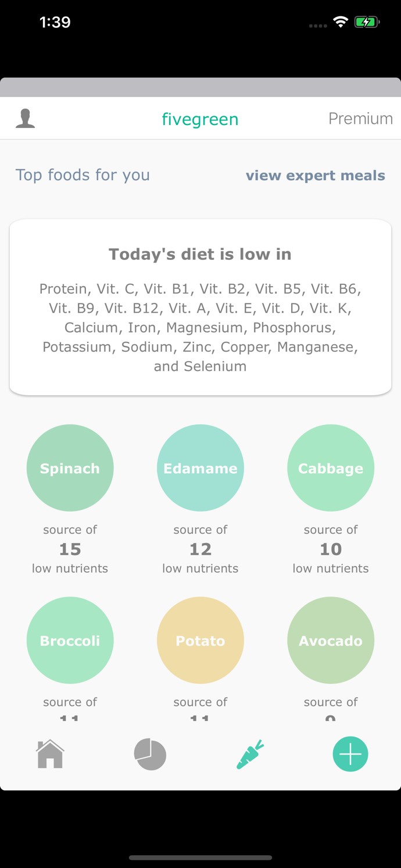Image resolution: width=401 pixels, height=868 pixels.
Task: Tap Edamame's 12 low nutrients count
Action: [x=201, y=549]
